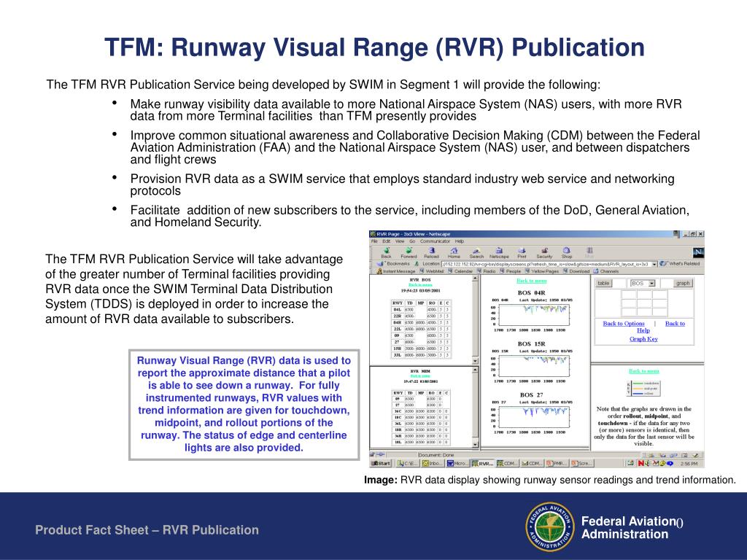Image resolution: width=747 pixels, height=560 pixels.
Task: Click the BOS 15R trend graph
Action: click(x=533, y=366)
